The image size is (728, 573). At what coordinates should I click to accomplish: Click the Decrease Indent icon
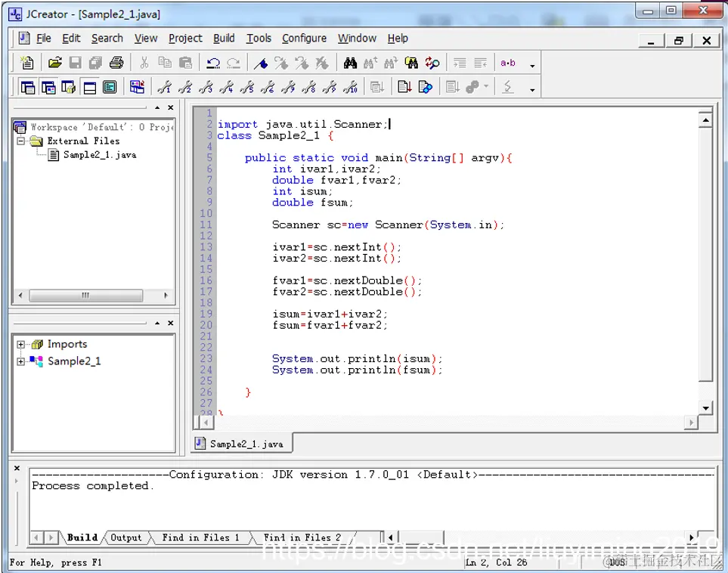coord(481,63)
